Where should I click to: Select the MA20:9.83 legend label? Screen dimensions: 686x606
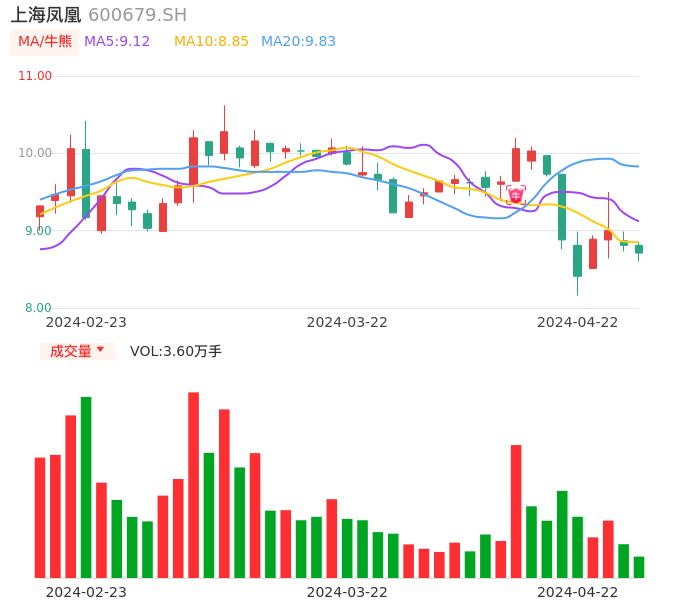298,42
